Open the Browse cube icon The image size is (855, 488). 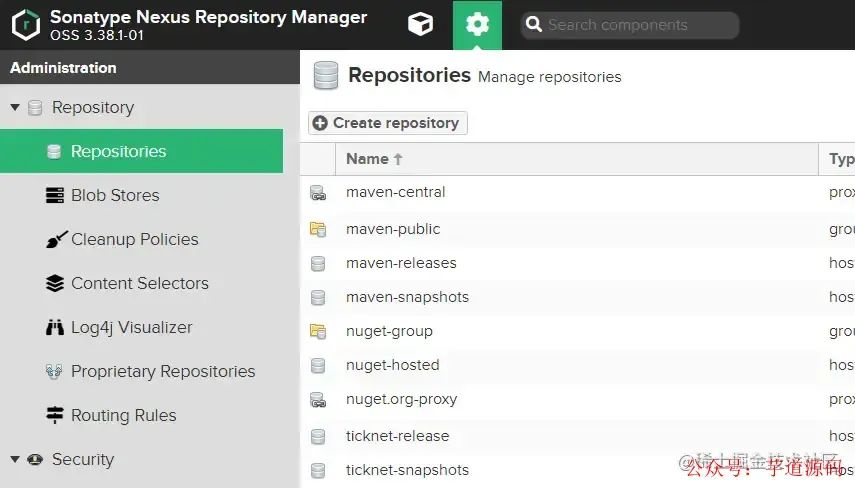coord(420,25)
